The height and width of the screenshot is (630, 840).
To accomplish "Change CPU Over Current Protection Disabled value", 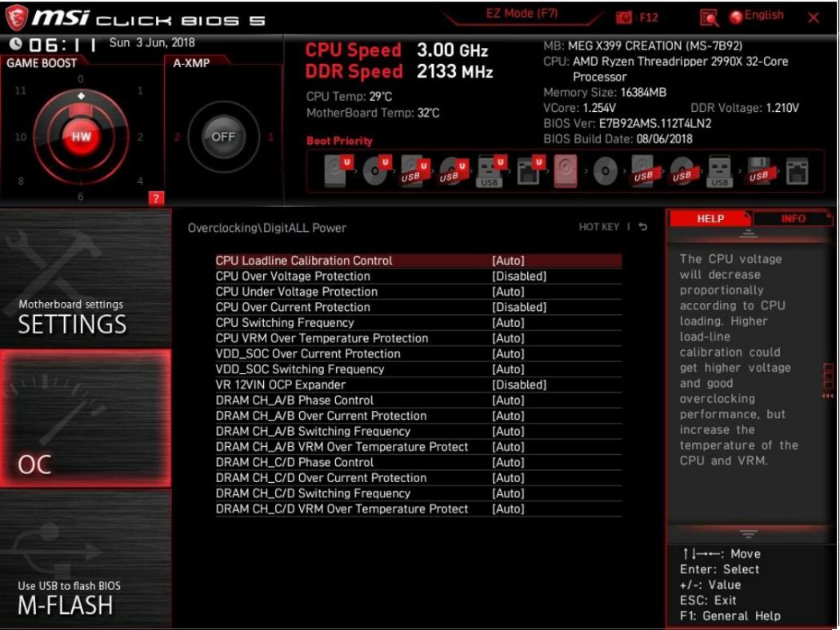I will coord(519,307).
